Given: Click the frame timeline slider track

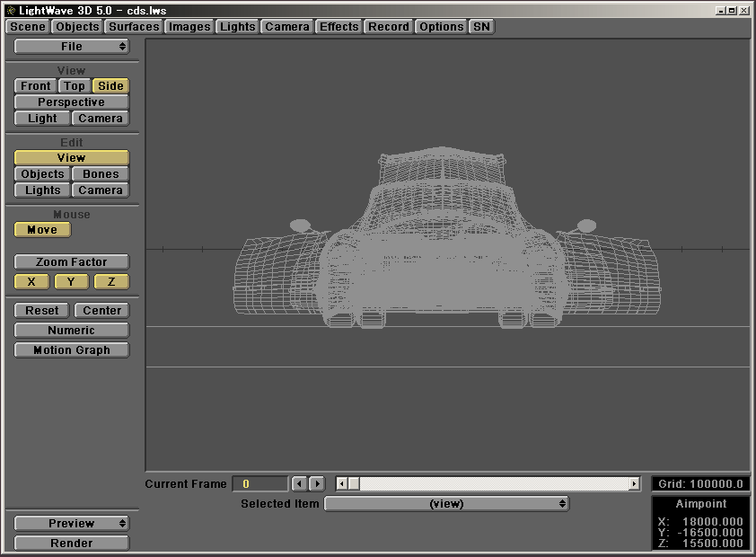Looking at the screenshot, I should point(494,484).
